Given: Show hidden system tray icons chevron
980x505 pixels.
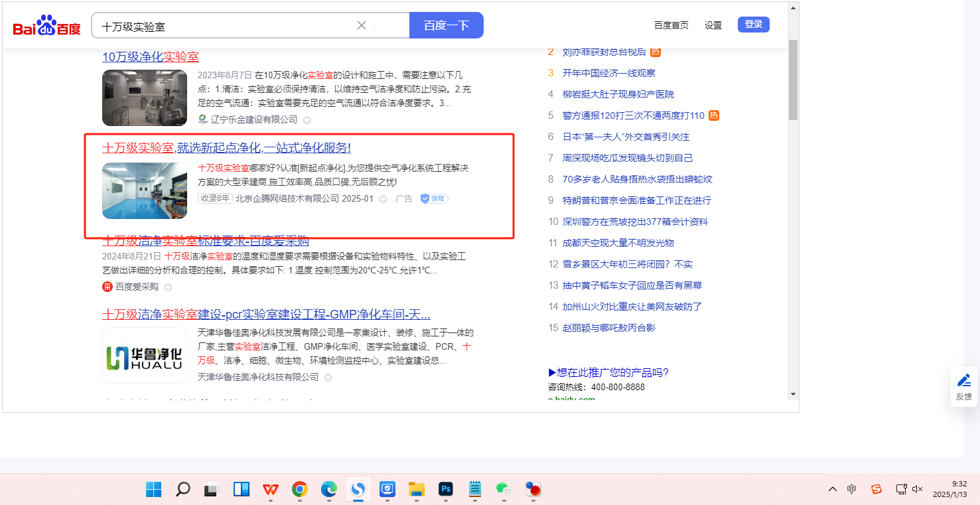Looking at the screenshot, I should [x=832, y=489].
